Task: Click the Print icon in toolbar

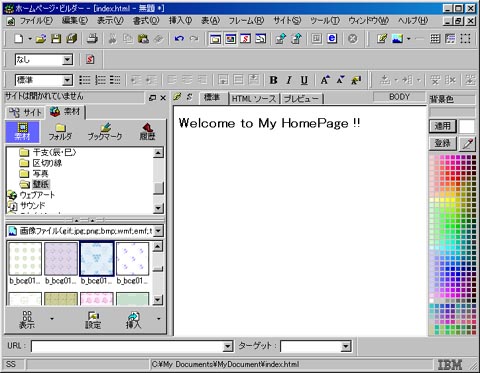Action: (x=92, y=38)
